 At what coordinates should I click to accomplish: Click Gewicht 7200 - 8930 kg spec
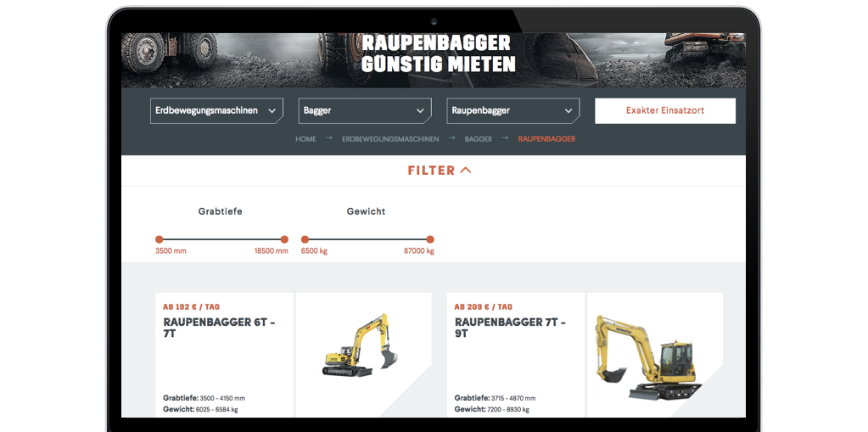tap(491, 409)
